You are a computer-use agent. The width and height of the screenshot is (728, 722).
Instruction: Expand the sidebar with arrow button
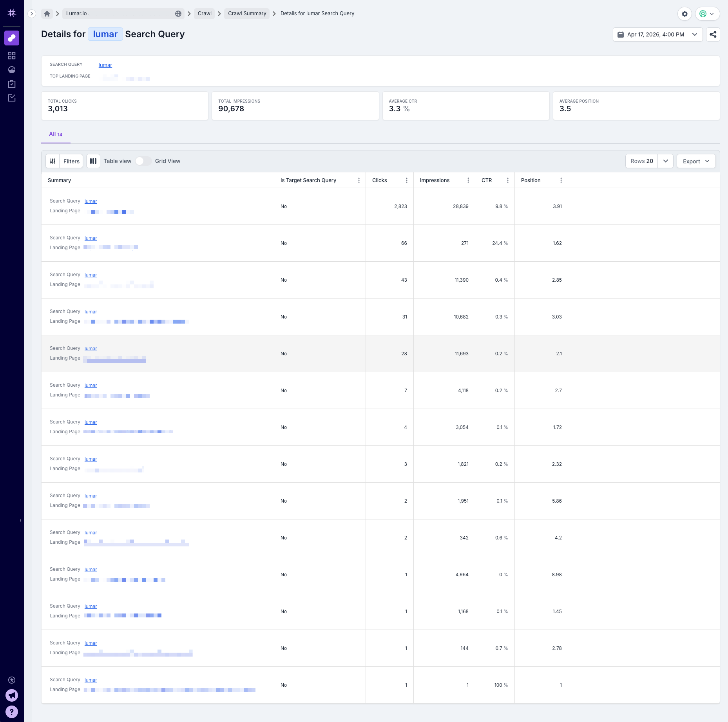click(32, 14)
